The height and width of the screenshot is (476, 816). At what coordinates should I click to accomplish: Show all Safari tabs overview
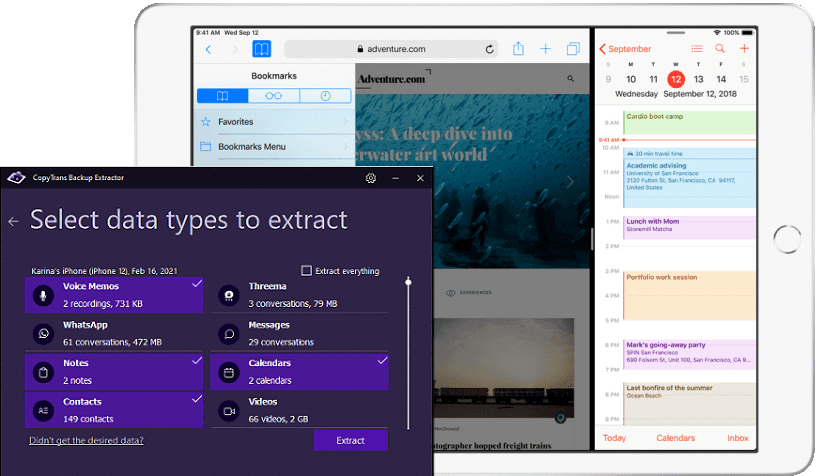[573, 49]
